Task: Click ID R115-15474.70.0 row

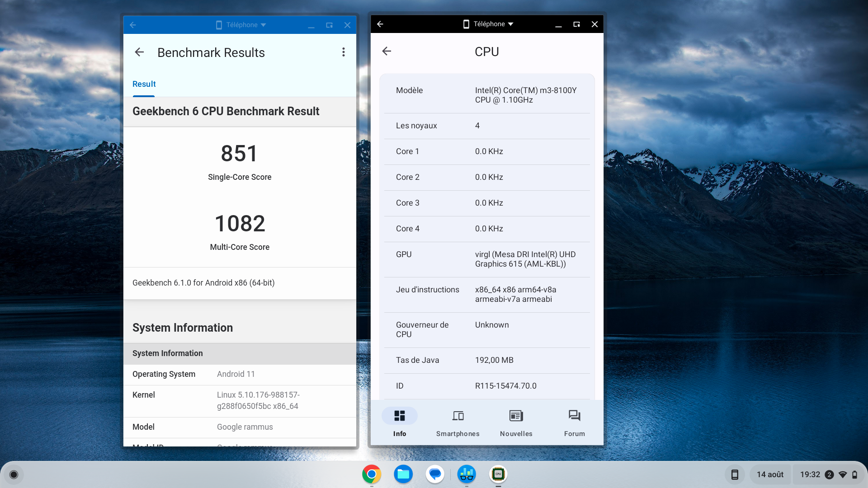Action: click(487, 386)
